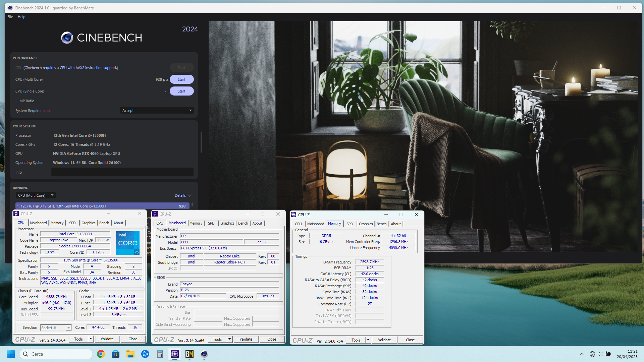
Task: Select the 13500H ranking entry bar
Action: 102,206
